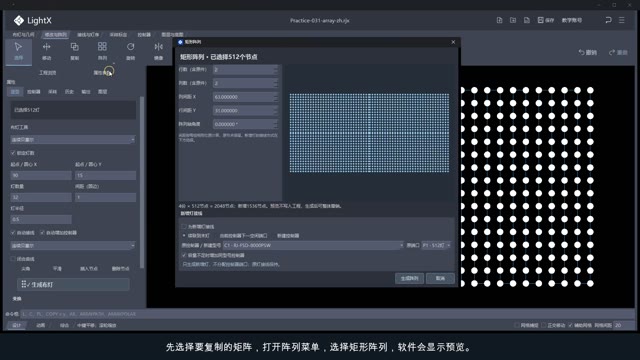Toggle auxiliary grid checkbox in status bar

pyautogui.click(x=571, y=325)
